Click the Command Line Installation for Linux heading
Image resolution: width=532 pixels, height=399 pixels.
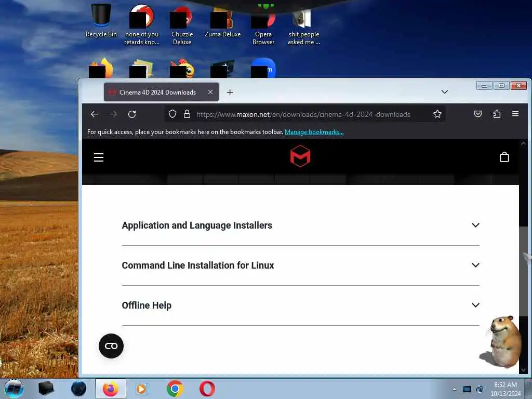(198, 265)
